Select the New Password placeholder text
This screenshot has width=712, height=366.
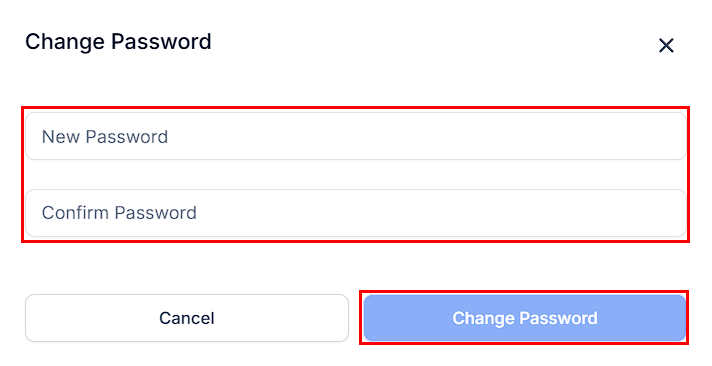tap(105, 137)
